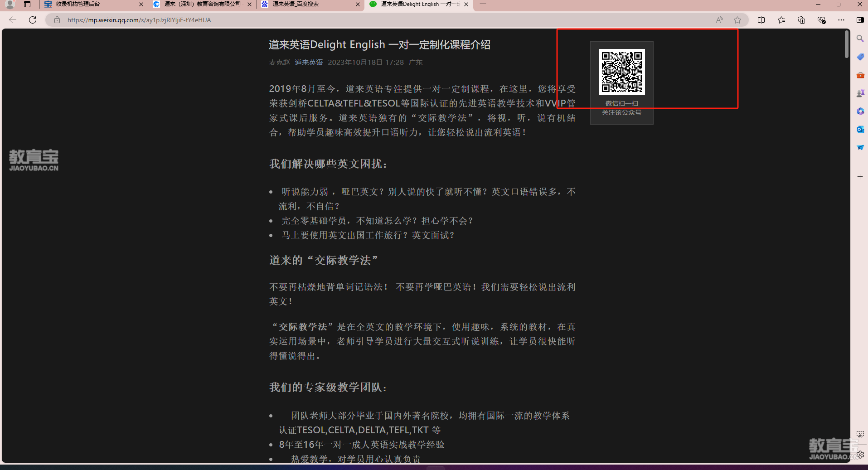Click the bullet 8年至16年一对一成人英语实战教学经验
This screenshot has width=868, height=470.
tap(362, 445)
